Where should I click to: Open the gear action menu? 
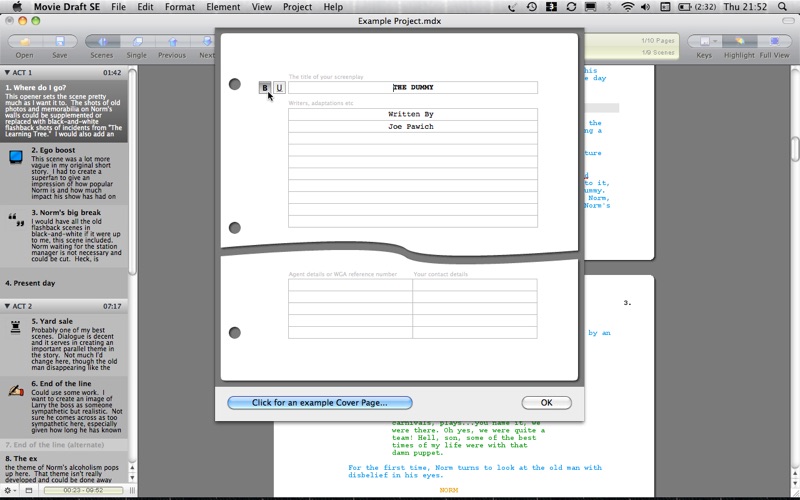(x=10, y=491)
